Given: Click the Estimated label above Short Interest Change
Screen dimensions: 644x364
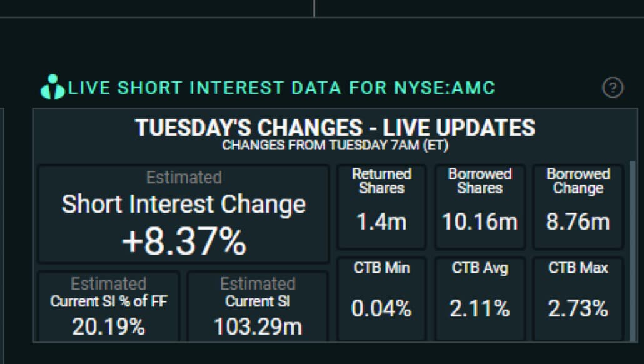Looking at the screenshot, I should click(183, 178).
